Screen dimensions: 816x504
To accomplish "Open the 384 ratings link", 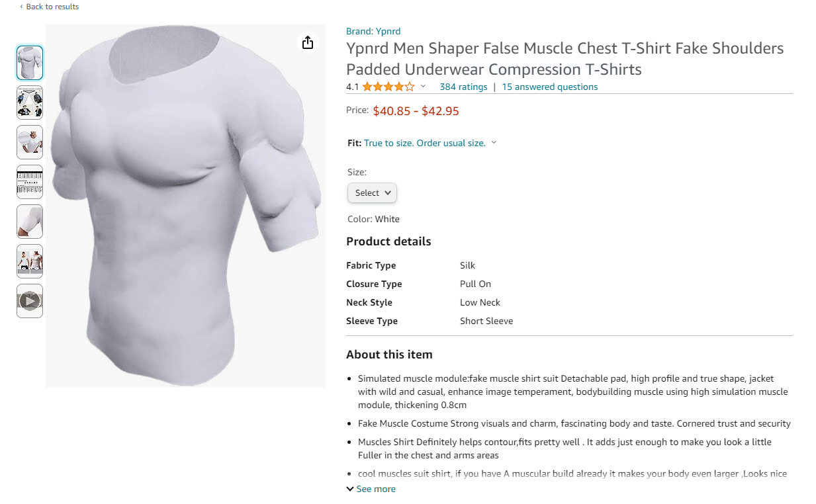I will pyautogui.click(x=463, y=87).
